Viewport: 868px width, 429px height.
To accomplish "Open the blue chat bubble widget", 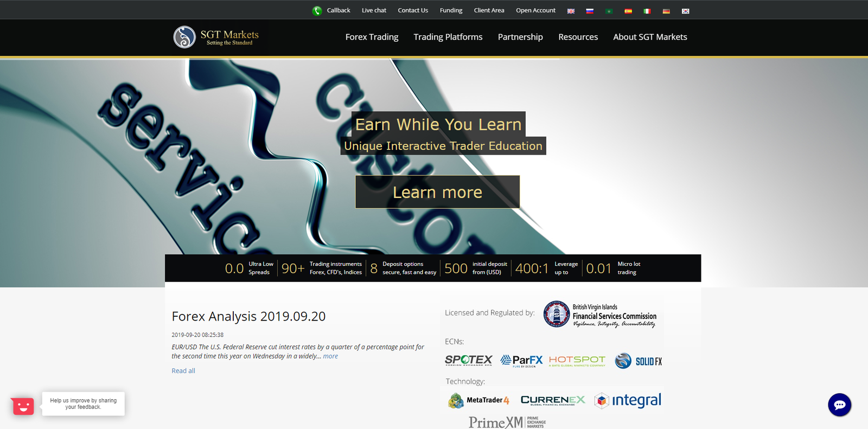I will (x=839, y=405).
